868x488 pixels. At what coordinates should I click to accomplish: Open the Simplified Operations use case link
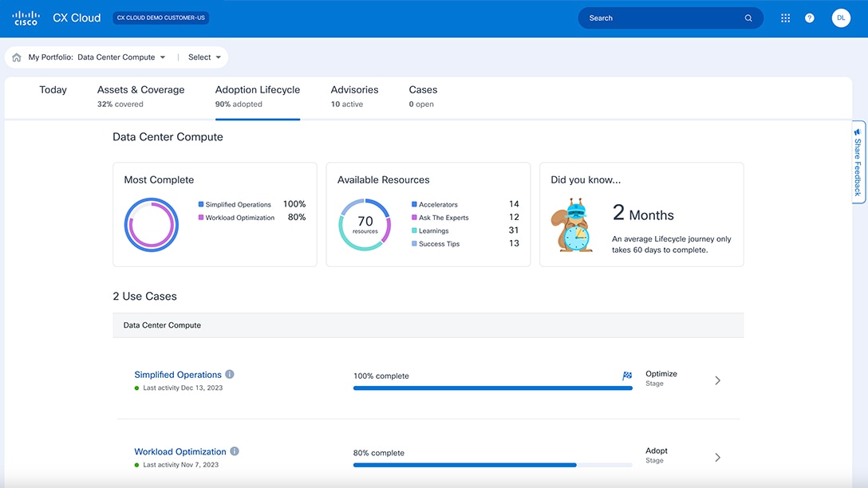pos(178,375)
